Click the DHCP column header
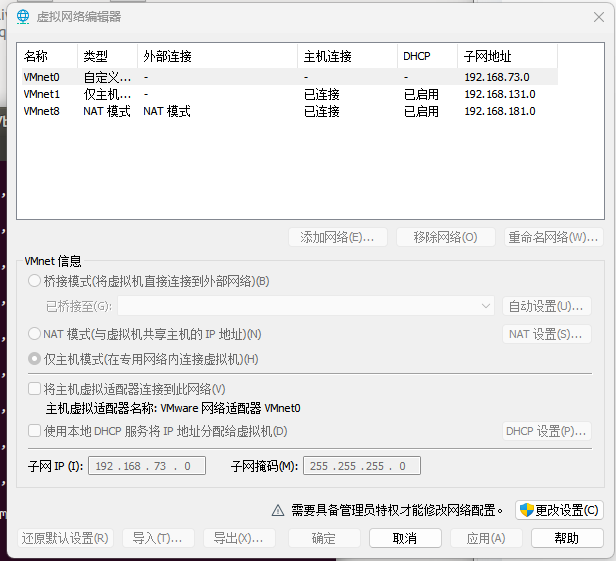The width and height of the screenshot is (616, 561). (427, 56)
